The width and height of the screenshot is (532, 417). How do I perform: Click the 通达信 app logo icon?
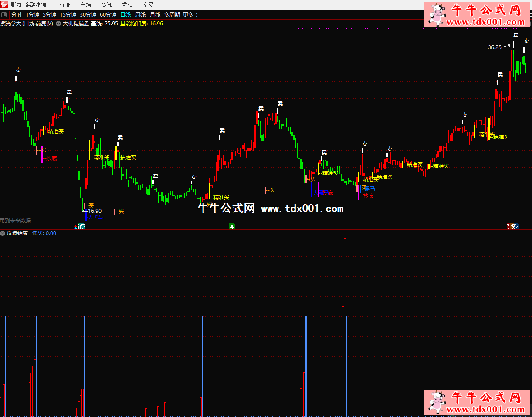[4, 5]
